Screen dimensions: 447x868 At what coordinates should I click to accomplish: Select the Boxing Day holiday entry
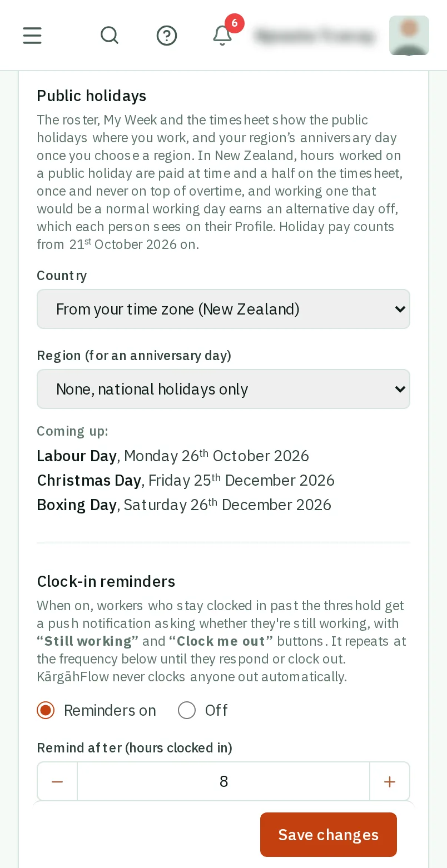[x=184, y=505]
